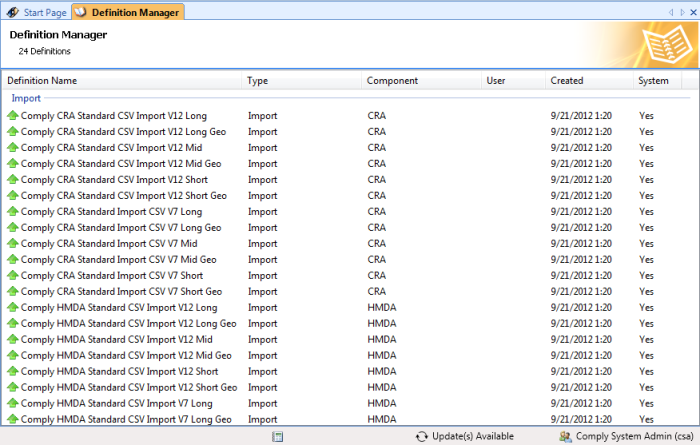Sort by Created column header

coord(589,81)
